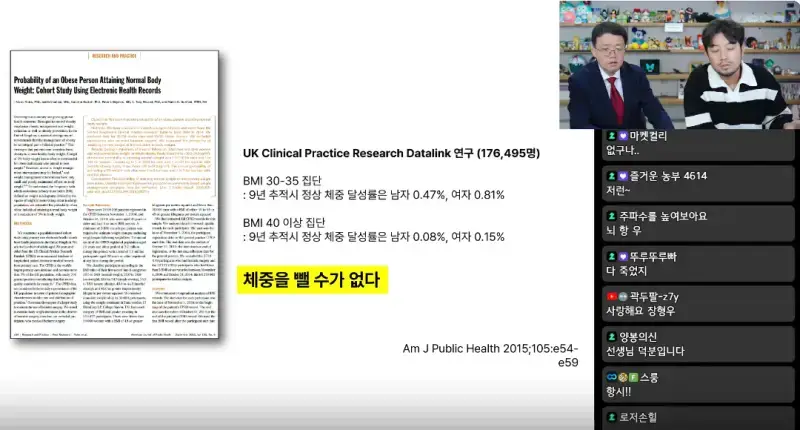Click the webcam video of the two presenters

point(680,65)
